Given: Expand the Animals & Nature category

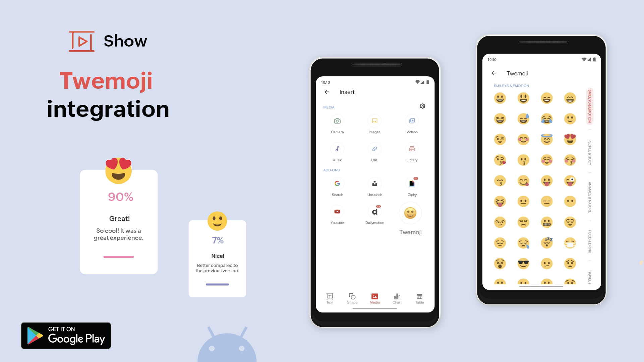Looking at the screenshot, I should pos(590,195).
